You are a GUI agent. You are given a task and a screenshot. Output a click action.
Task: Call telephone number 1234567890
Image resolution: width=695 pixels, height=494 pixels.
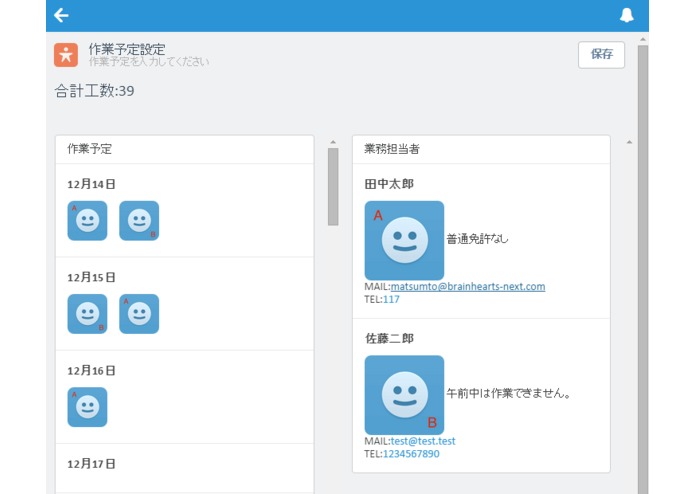pos(411,454)
